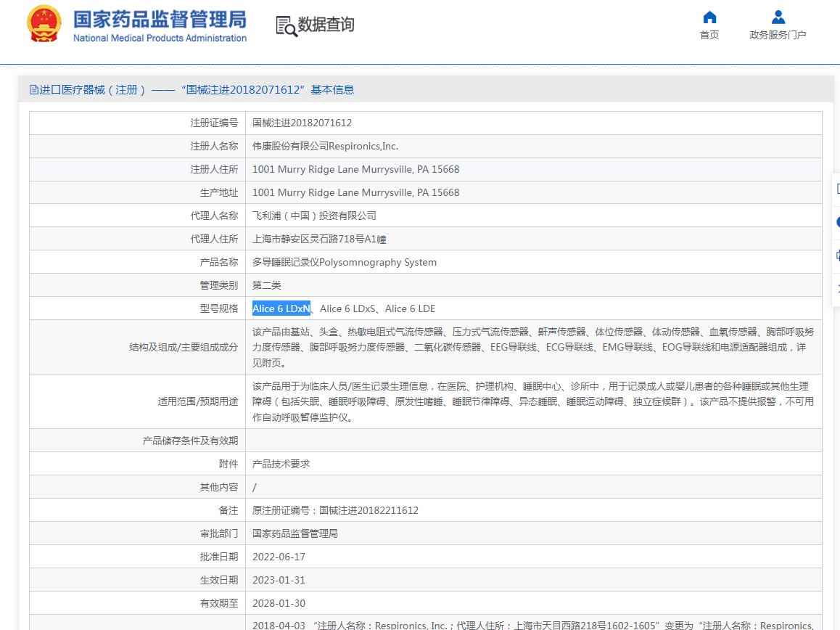Select 原注册证编号：国械注进20182211612 remark

tap(335, 510)
